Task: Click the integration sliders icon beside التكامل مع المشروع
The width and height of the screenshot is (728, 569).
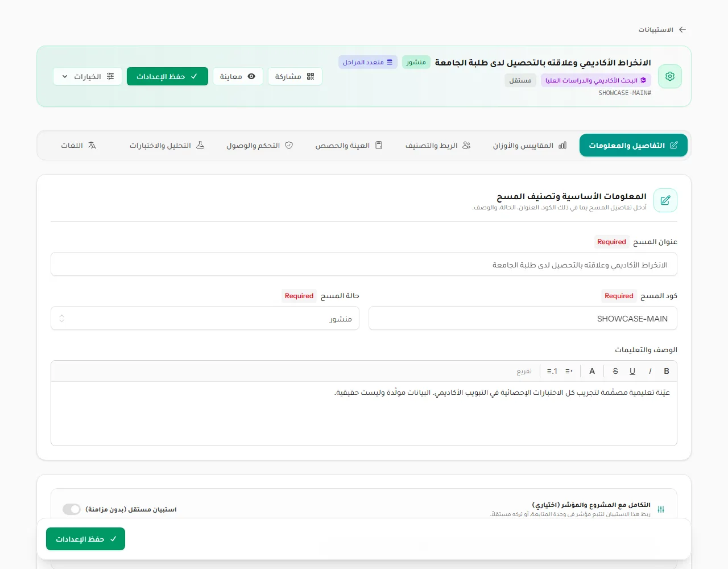Action: click(x=661, y=509)
